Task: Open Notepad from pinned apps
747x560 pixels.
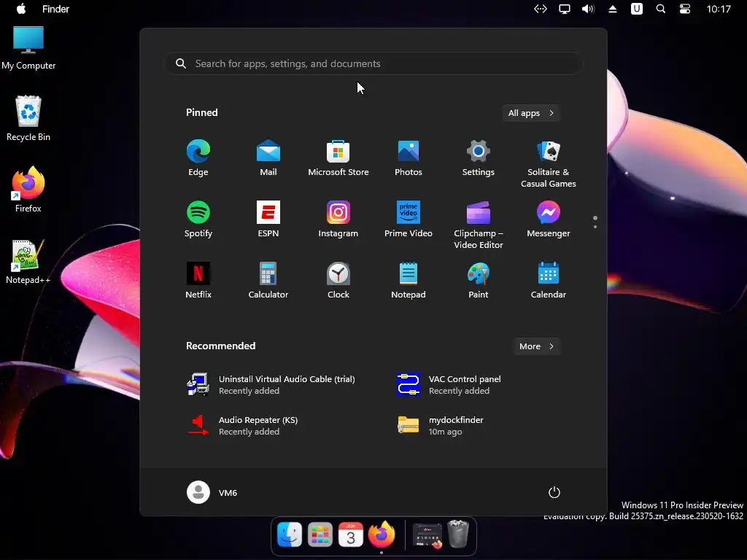Action: 409,281
